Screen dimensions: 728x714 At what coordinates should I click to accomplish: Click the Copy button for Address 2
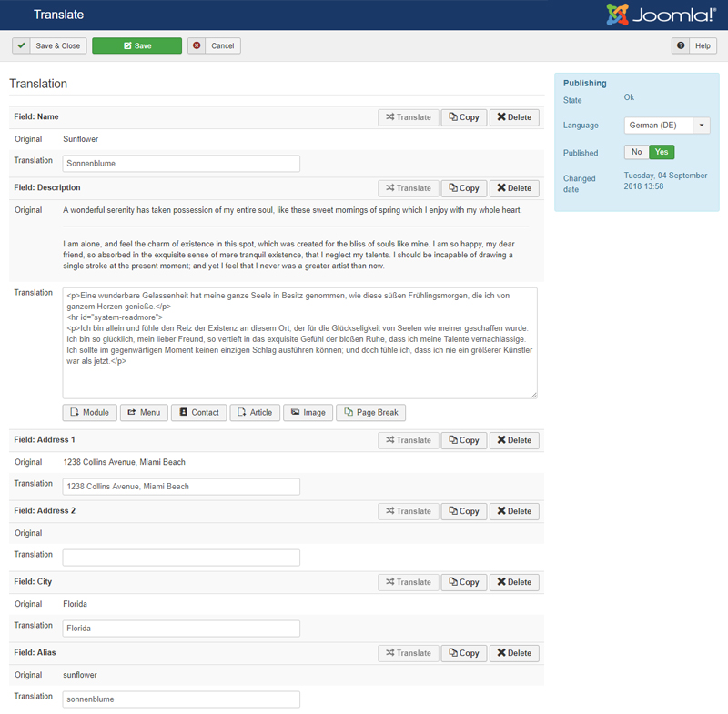tap(464, 510)
